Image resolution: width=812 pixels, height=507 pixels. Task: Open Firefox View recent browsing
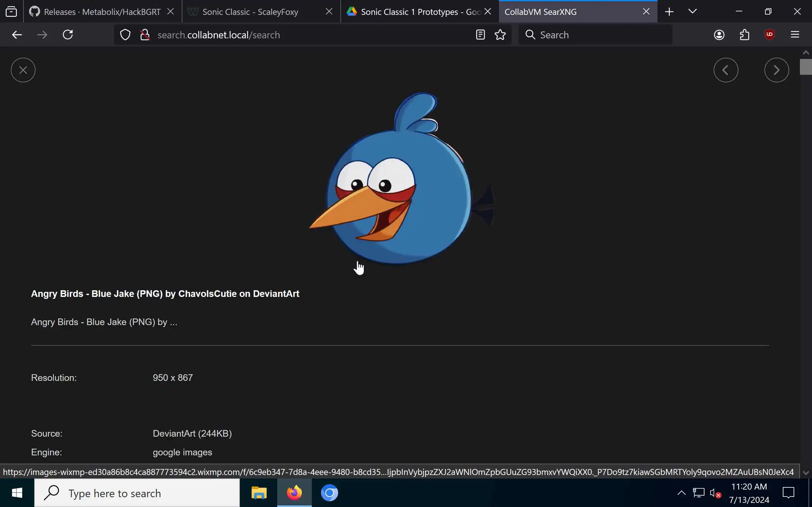pos(11,12)
